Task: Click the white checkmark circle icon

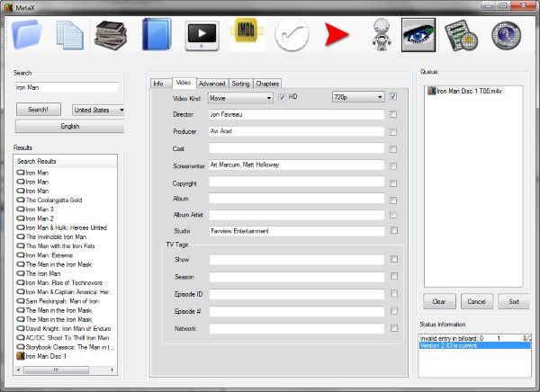Action: [292, 35]
